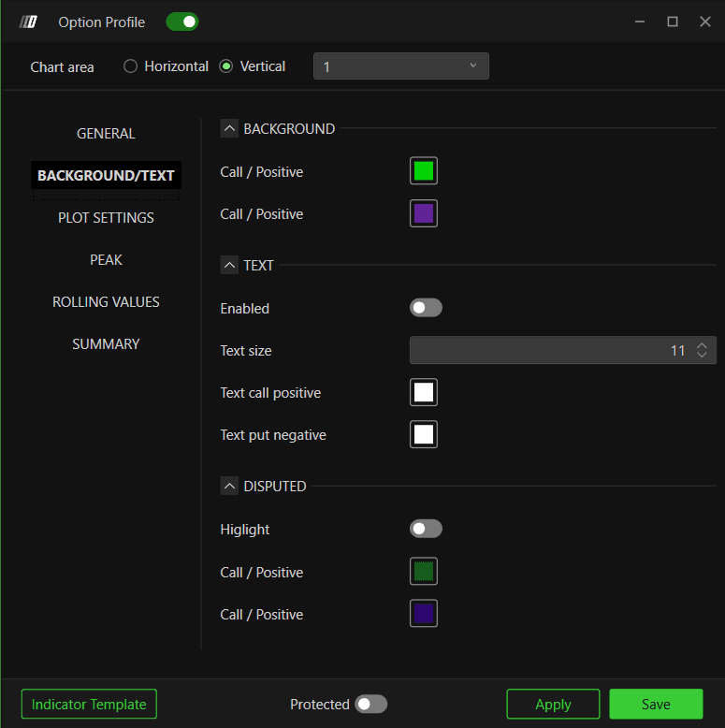Open the PEAK tab
The width and height of the screenshot is (725, 728).
pos(106,260)
